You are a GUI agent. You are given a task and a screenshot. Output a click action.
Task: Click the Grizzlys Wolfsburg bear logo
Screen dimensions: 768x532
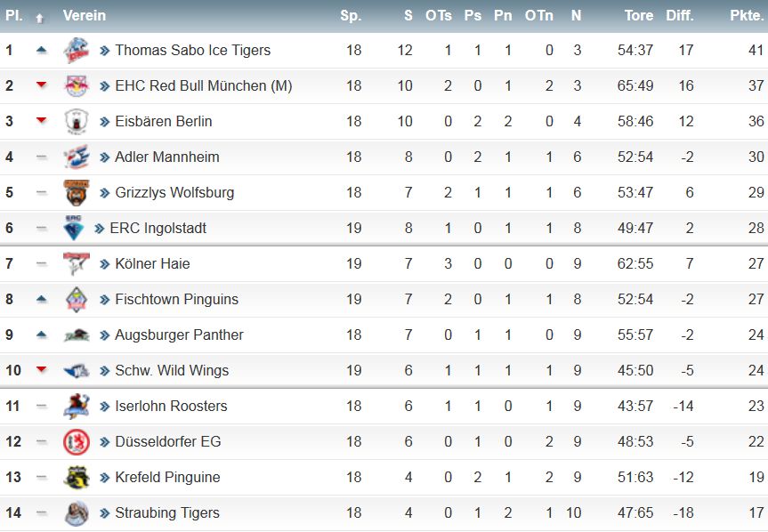77,192
